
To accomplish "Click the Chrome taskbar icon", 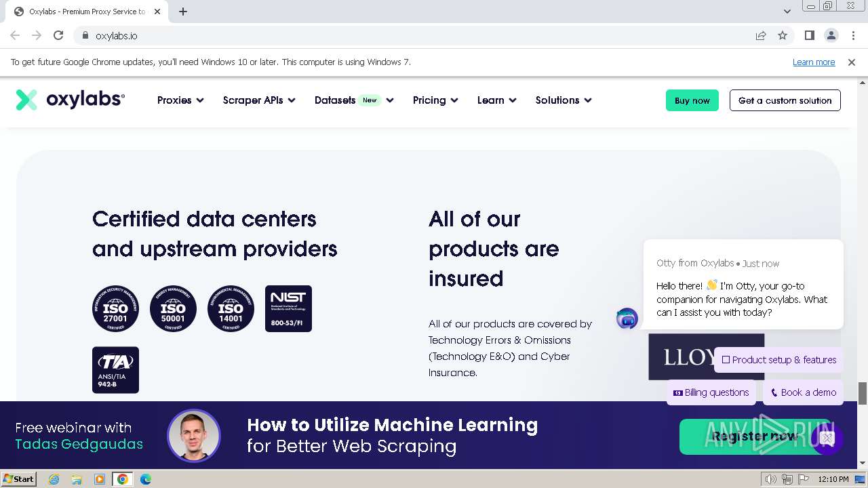I will tap(123, 479).
